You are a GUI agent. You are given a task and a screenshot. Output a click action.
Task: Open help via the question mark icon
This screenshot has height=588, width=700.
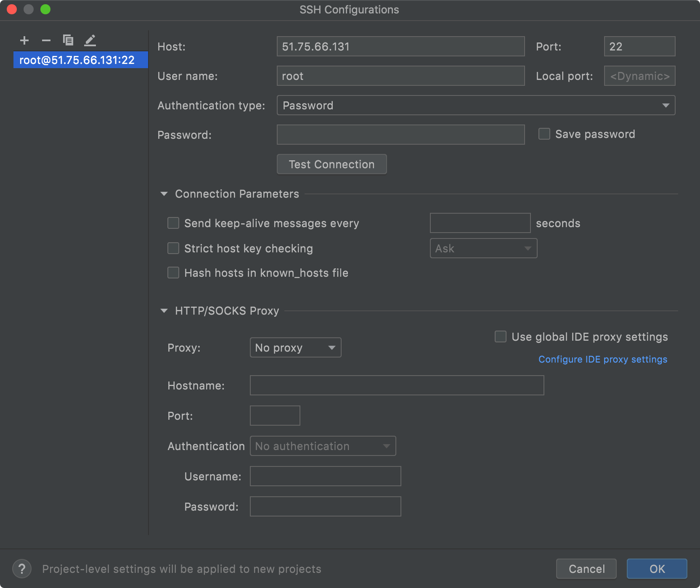[x=22, y=569]
